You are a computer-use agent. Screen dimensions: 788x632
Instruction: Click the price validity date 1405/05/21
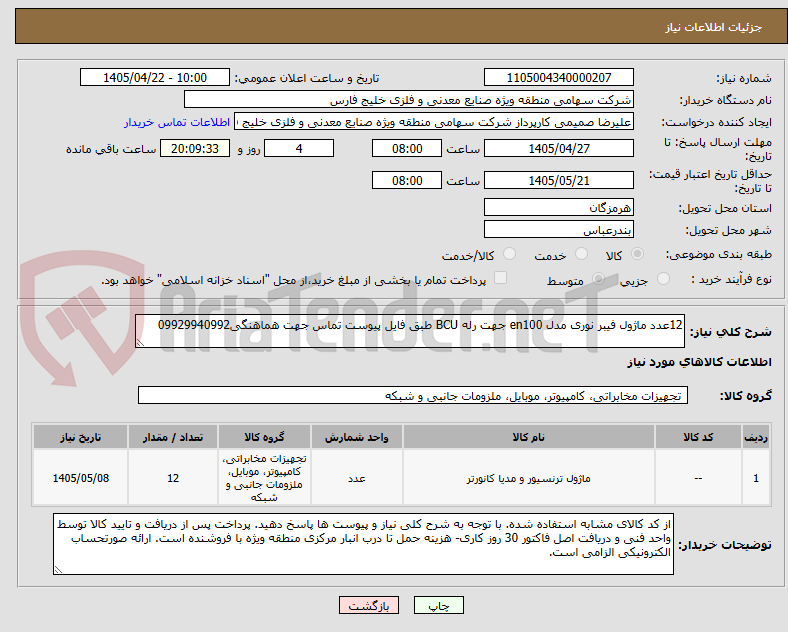coord(558,180)
